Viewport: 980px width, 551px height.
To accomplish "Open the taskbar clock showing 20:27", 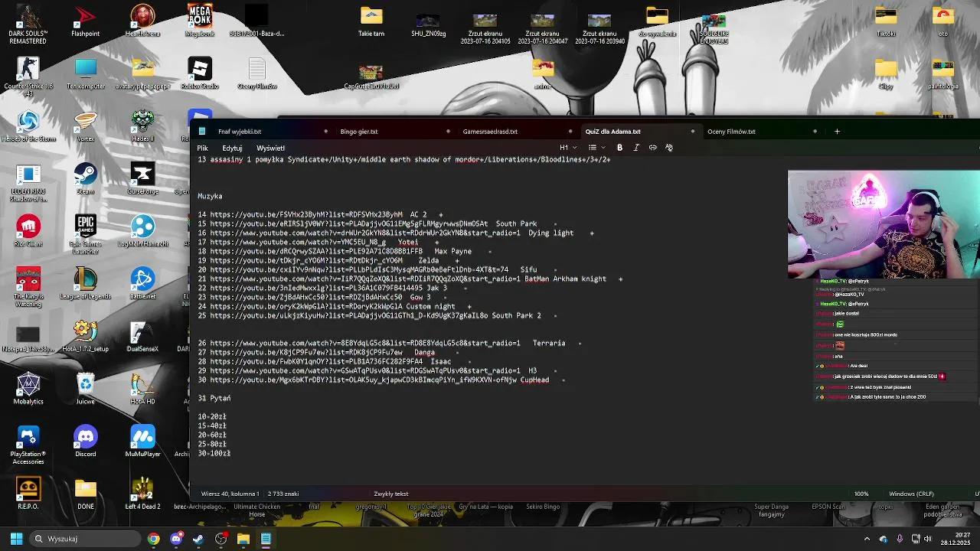I will coord(955,539).
